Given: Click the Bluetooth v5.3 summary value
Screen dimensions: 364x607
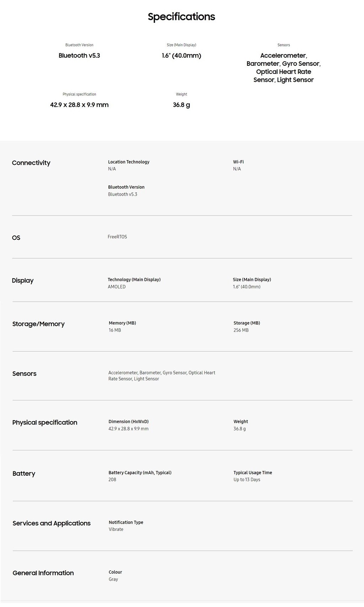Looking at the screenshot, I should point(79,56).
